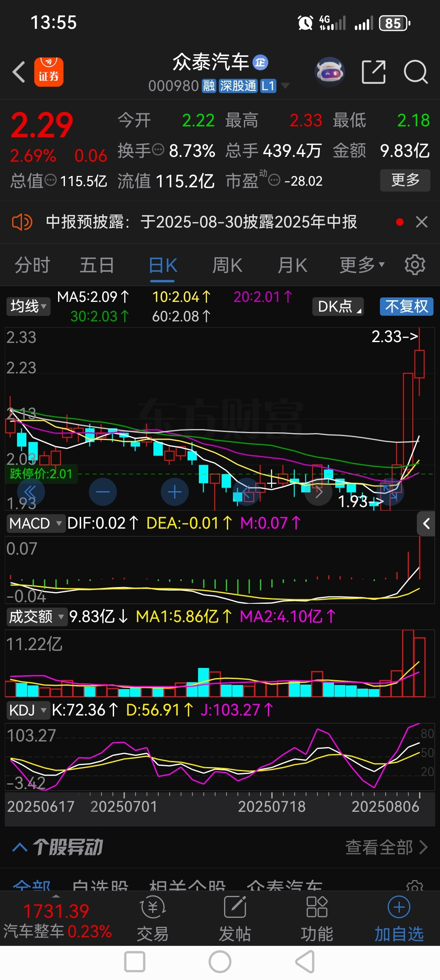Image resolution: width=440 pixels, height=980 pixels.
Task: Tap DIF:0.02 MACD value
Action: [x=103, y=523]
